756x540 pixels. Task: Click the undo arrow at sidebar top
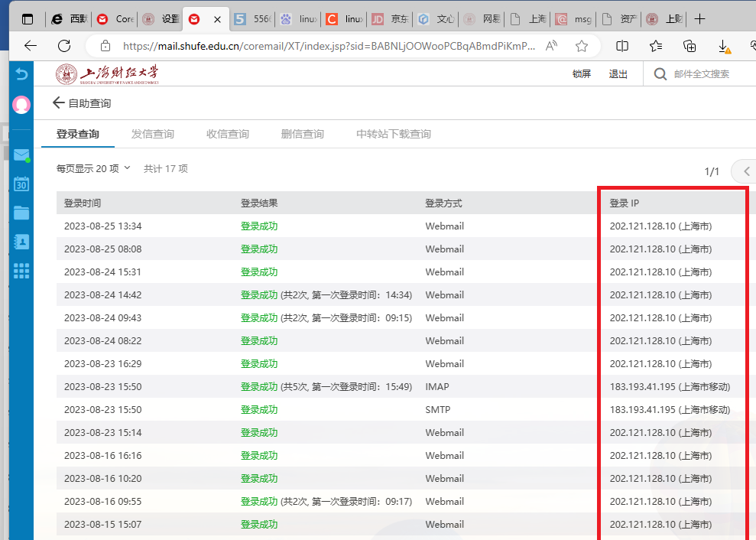point(21,74)
